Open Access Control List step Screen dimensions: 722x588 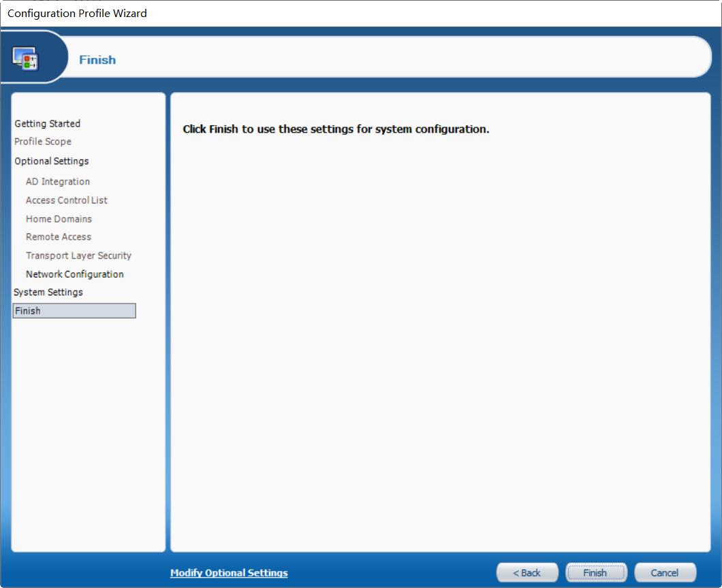(x=66, y=200)
